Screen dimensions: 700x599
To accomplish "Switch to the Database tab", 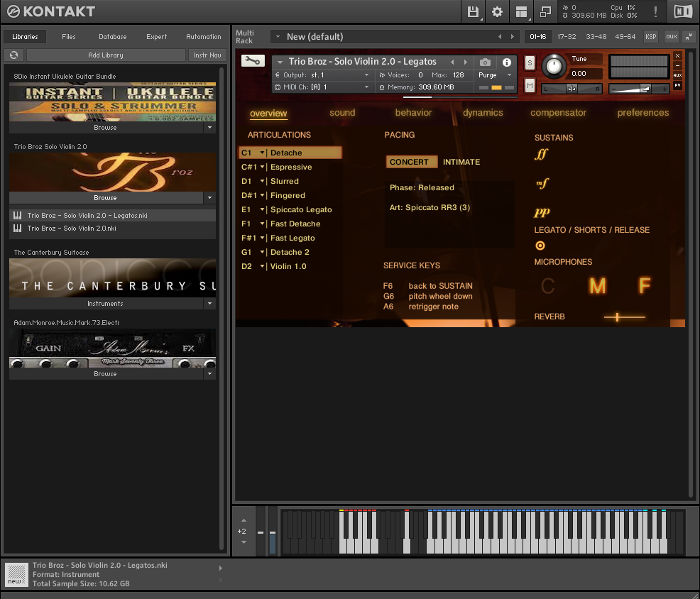I will pos(112,37).
